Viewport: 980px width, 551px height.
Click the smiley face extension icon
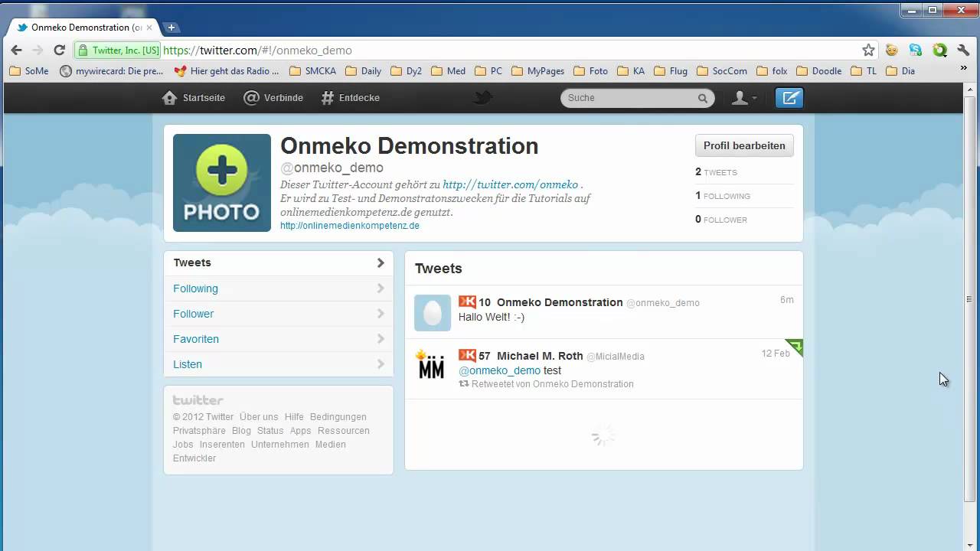pyautogui.click(x=891, y=50)
